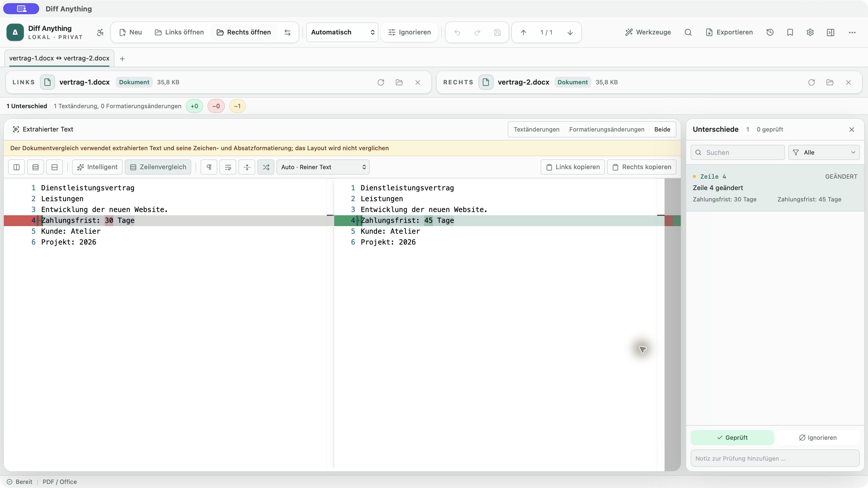Toggle the side panel icon
The image size is (868, 488).
point(831,32)
